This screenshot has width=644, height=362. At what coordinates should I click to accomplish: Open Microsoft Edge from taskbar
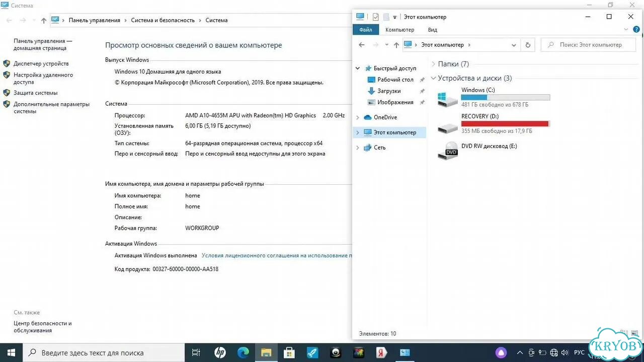coord(243,352)
